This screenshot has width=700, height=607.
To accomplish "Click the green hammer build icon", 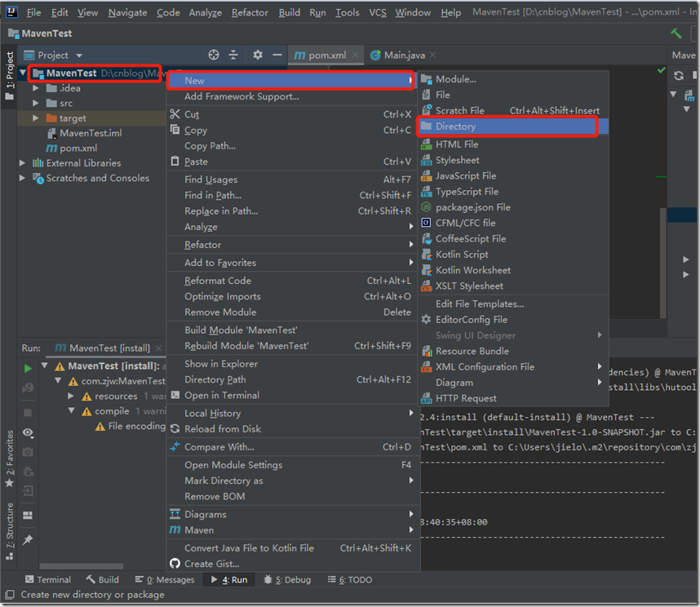I will point(676,33).
